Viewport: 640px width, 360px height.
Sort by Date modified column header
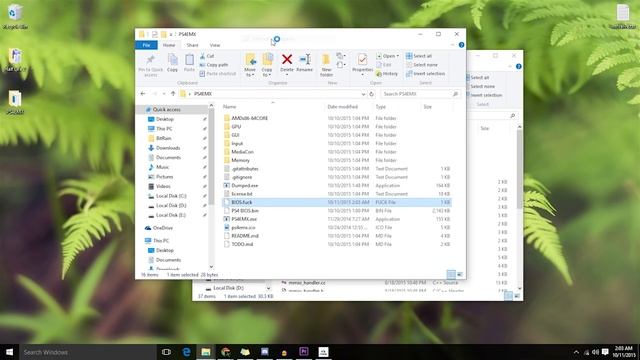(x=342, y=107)
